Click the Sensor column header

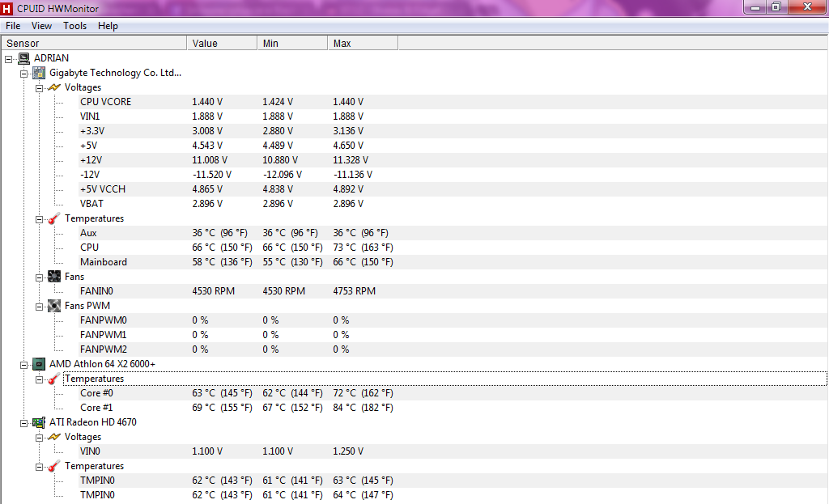tap(94, 44)
